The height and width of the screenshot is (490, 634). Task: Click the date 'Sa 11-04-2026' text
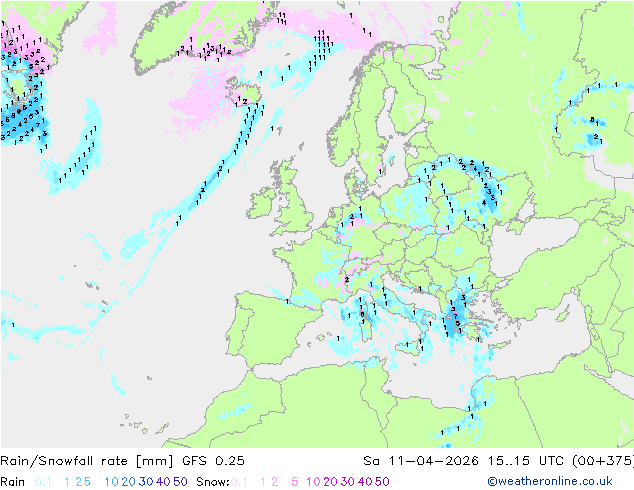click(421, 461)
